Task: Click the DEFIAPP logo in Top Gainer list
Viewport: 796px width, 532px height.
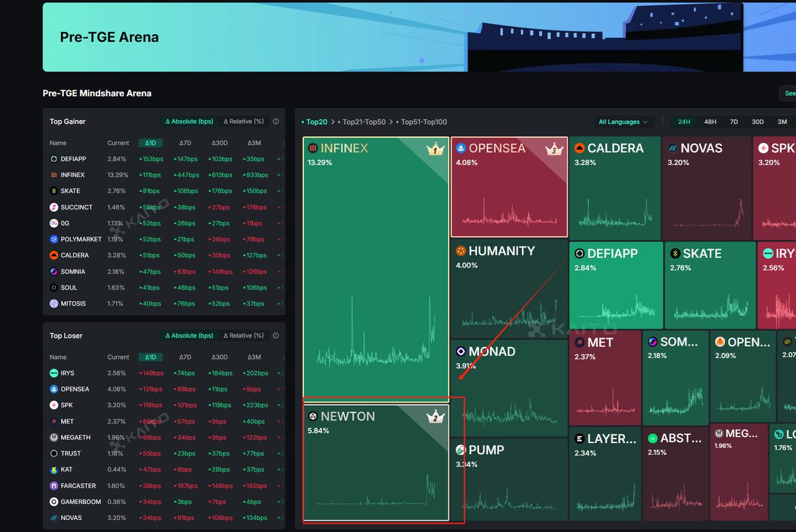Action: click(x=54, y=159)
